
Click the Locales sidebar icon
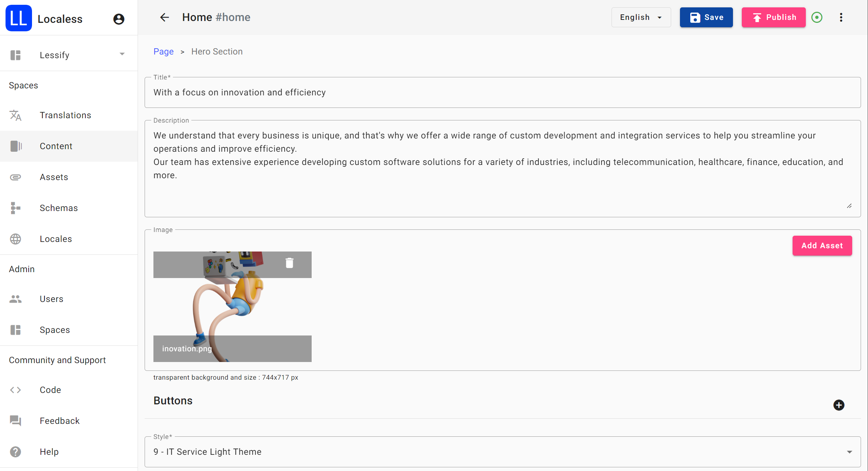[x=15, y=238]
